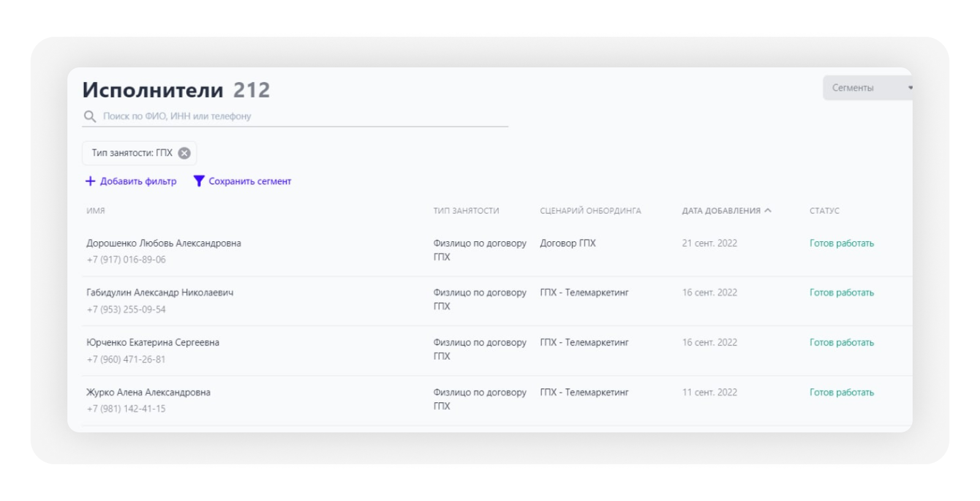
Task: Click the 'Тип занятости: ГПХ' filter chip label
Action: [x=132, y=153]
